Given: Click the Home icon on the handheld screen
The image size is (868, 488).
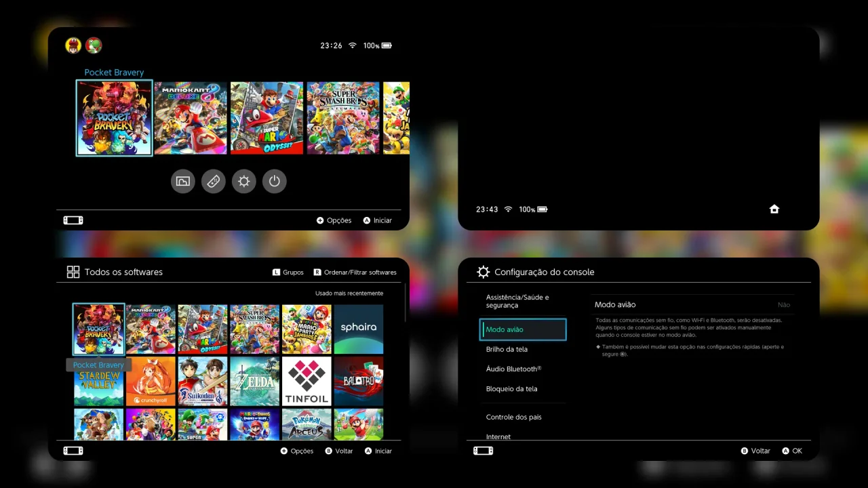Looking at the screenshot, I should [x=774, y=209].
